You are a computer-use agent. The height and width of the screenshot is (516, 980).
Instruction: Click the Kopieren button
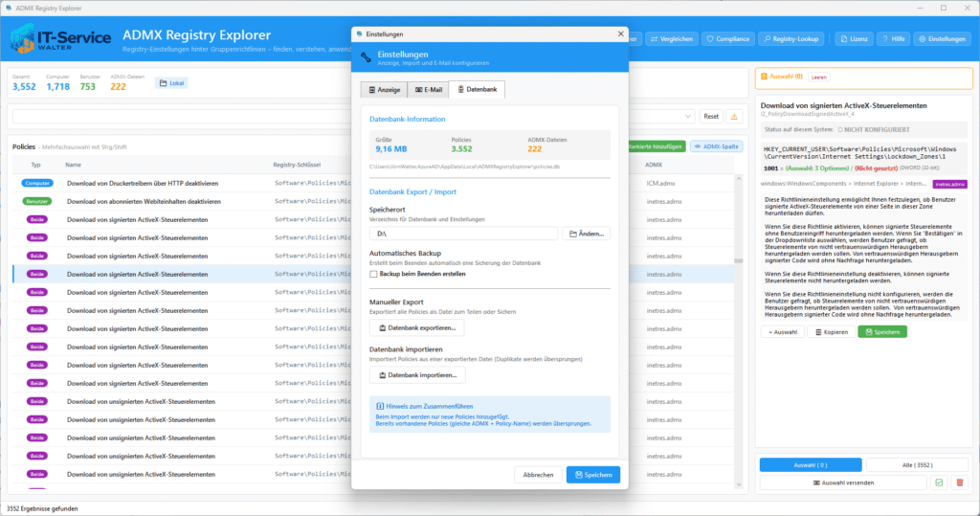tap(832, 332)
